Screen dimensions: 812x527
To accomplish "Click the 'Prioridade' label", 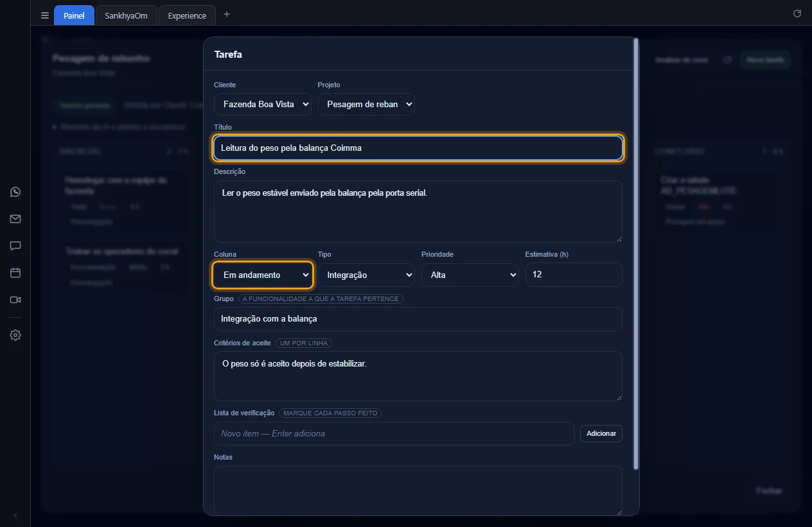I will 437,254.
